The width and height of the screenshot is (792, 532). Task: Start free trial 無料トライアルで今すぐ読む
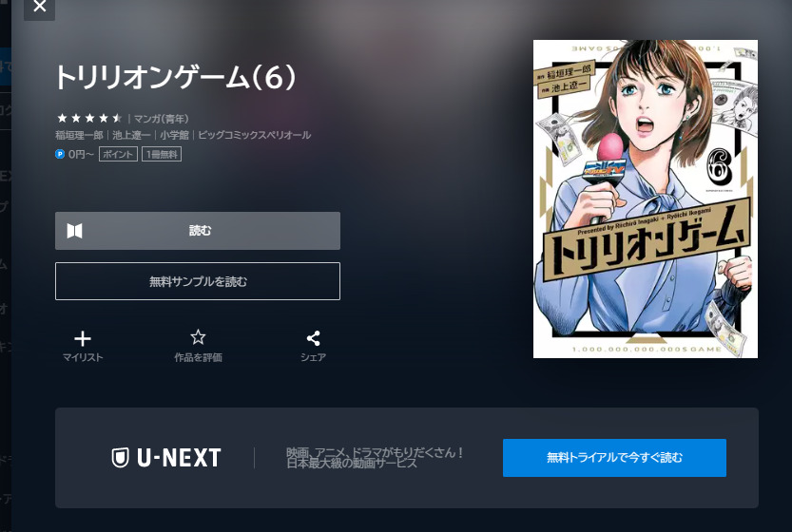(x=614, y=458)
